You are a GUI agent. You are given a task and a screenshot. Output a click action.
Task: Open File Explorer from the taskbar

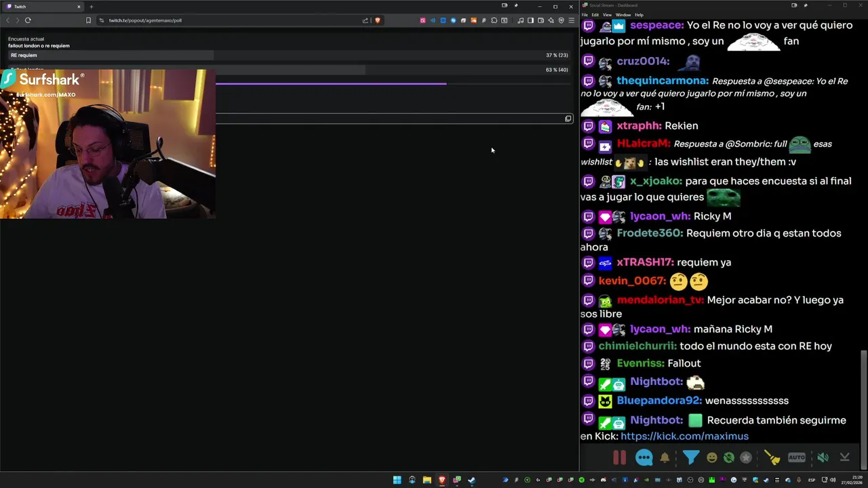[x=427, y=480]
